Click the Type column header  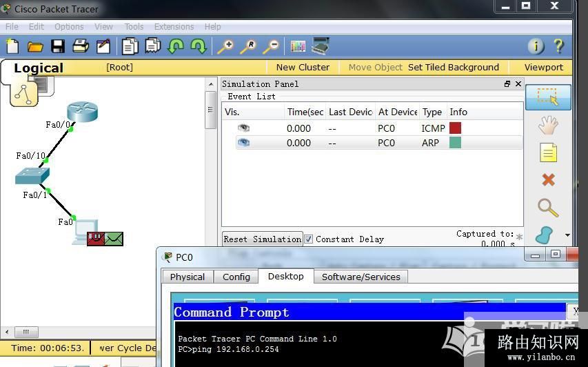432,112
